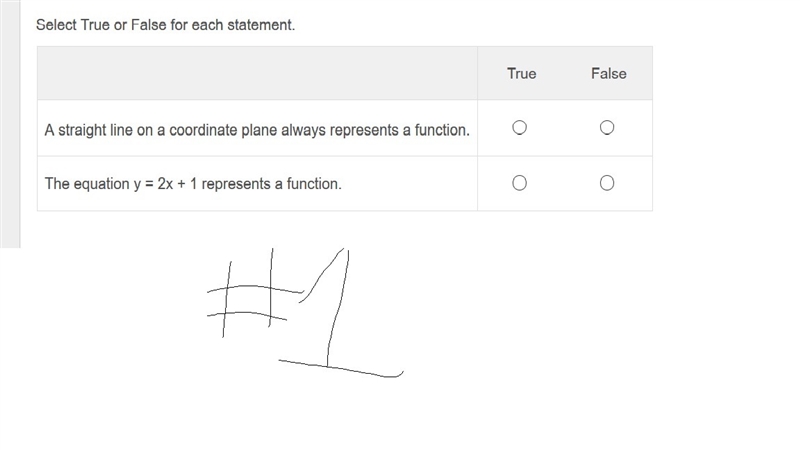The width and height of the screenshot is (800, 450).
Task: Select False for the straight line statement
Action: click(607, 128)
